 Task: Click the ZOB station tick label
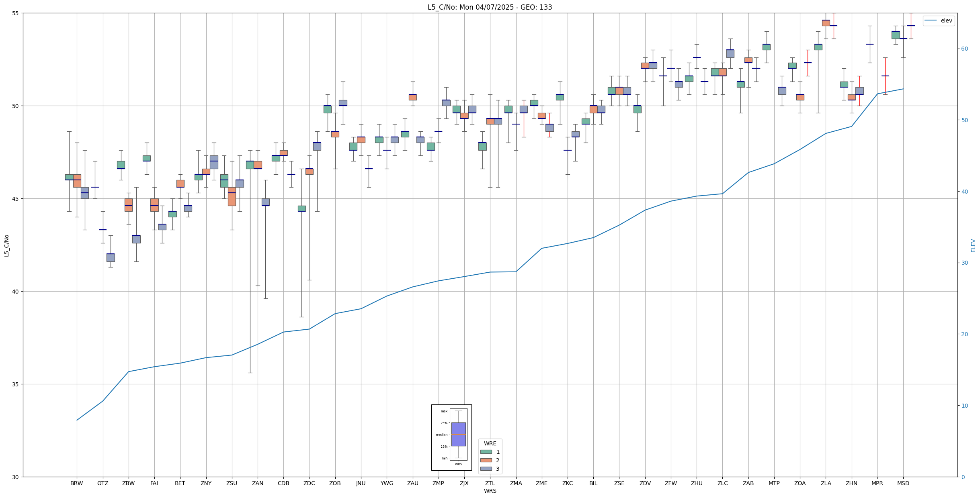click(x=335, y=483)
